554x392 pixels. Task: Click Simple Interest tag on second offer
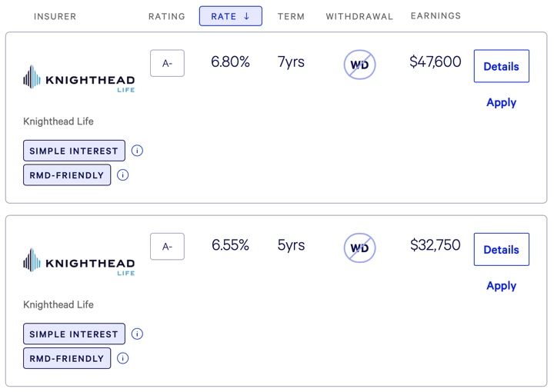tap(74, 334)
